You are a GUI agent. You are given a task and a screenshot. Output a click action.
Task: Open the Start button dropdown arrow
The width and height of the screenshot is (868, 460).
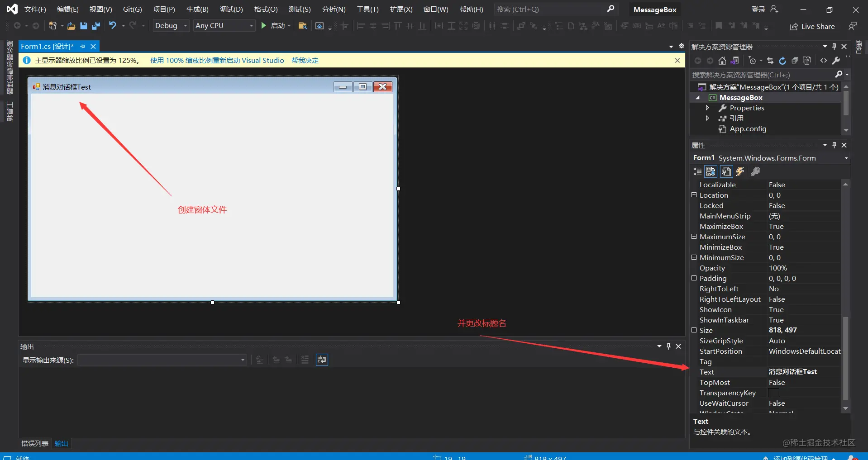point(289,26)
